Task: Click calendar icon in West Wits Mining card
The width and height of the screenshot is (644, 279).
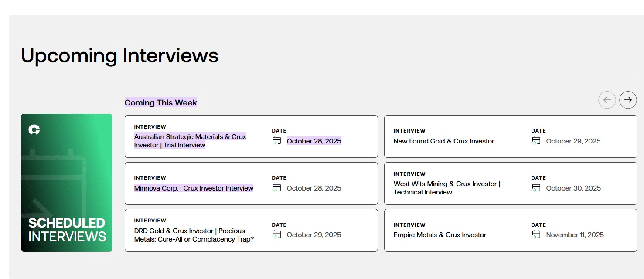Action: coord(536,188)
